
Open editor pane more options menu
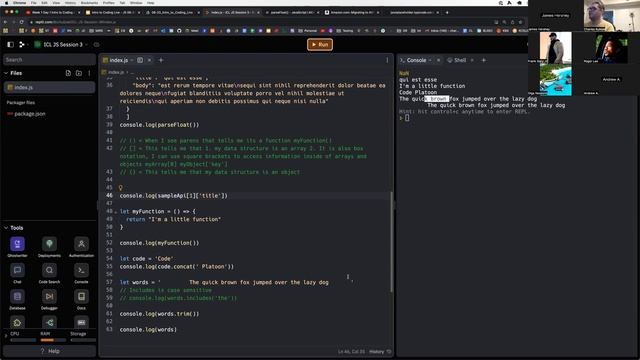[x=387, y=60]
